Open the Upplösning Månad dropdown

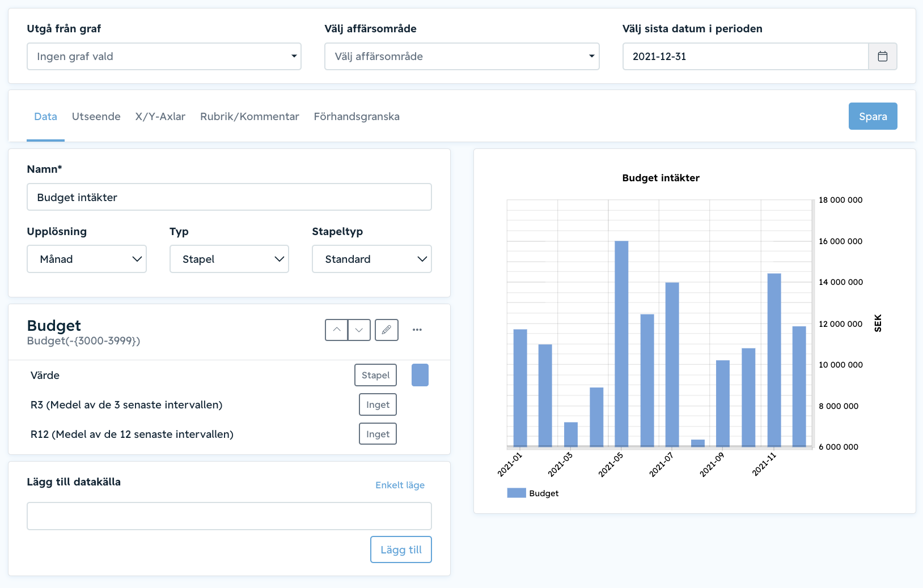pyautogui.click(x=87, y=259)
